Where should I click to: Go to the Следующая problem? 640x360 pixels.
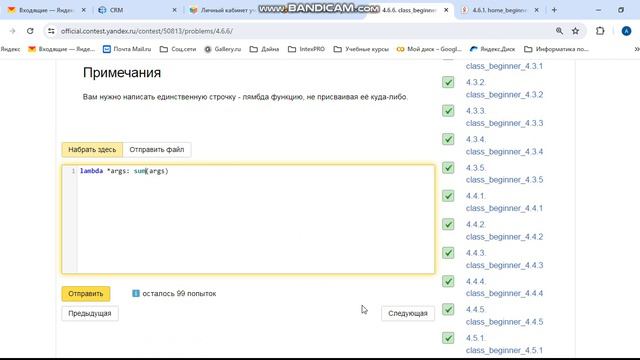coord(408,313)
